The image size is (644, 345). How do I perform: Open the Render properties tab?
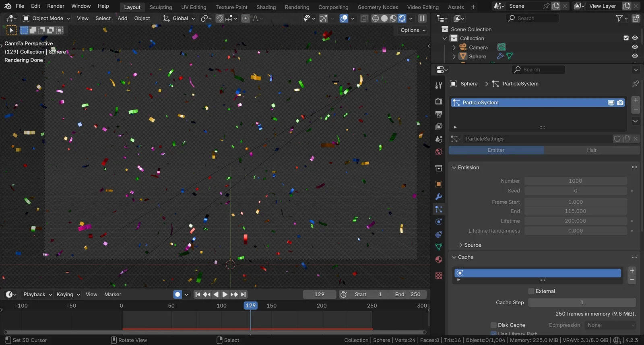(439, 101)
